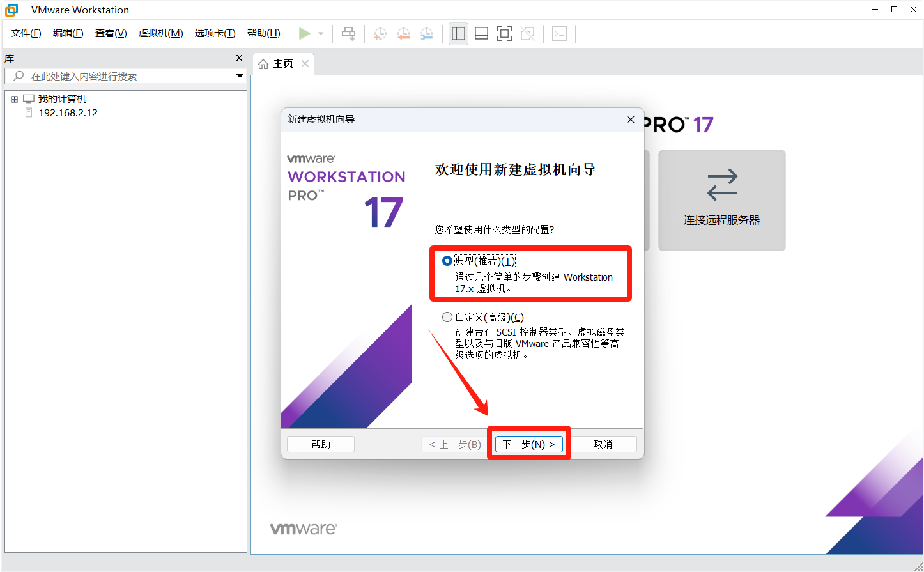This screenshot has width=924, height=572.
Task: Select the 192.168.2.12 server in library
Action: (68, 113)
